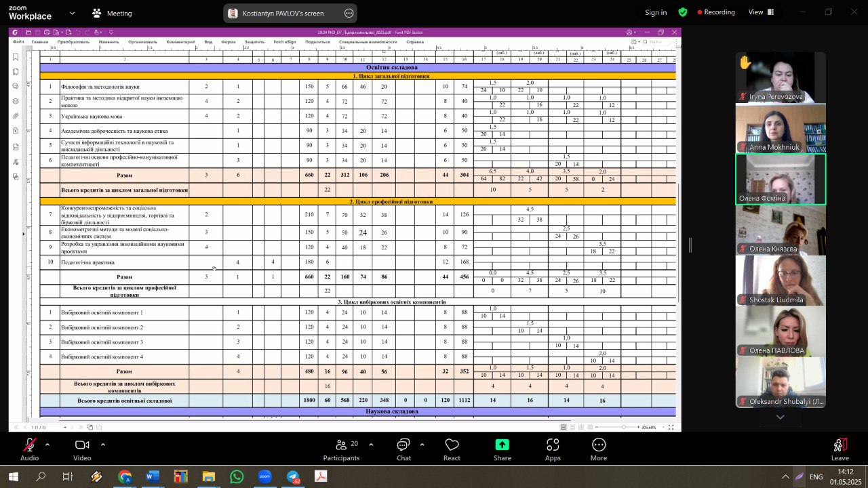Open Telegram from the Windows taskbar
868x488 pixels.
pos(293,476)
